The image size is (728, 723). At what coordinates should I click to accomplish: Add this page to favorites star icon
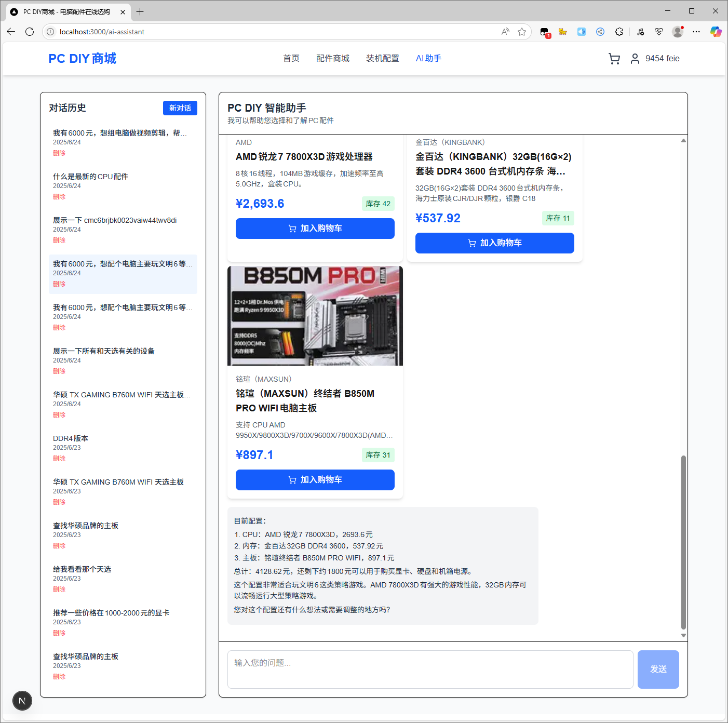click(522, 32)
